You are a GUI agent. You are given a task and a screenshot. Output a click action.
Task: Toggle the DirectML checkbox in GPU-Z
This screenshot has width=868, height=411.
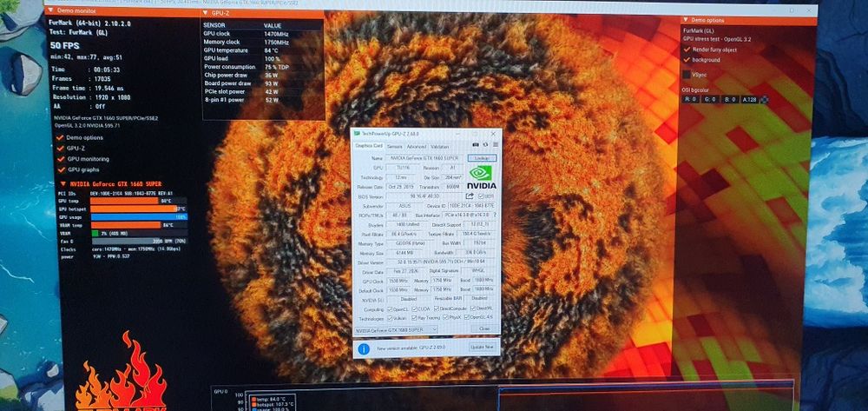473,308
